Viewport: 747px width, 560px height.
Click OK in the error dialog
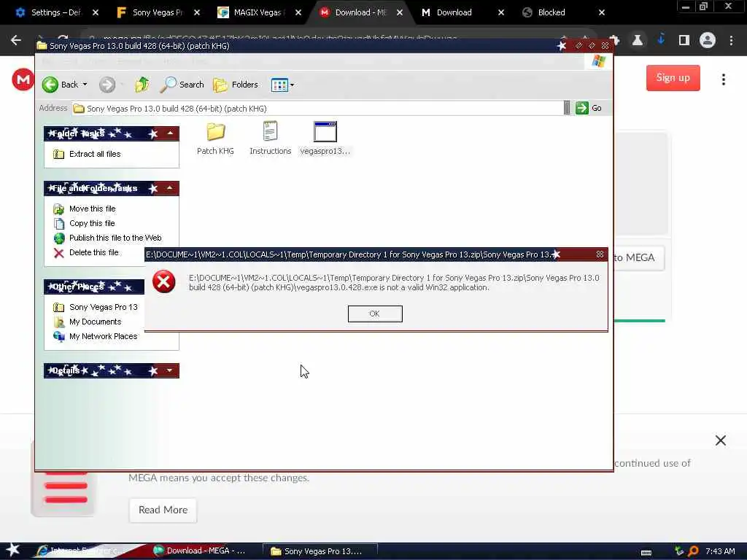pyautogui.click(x=375, y=314)
